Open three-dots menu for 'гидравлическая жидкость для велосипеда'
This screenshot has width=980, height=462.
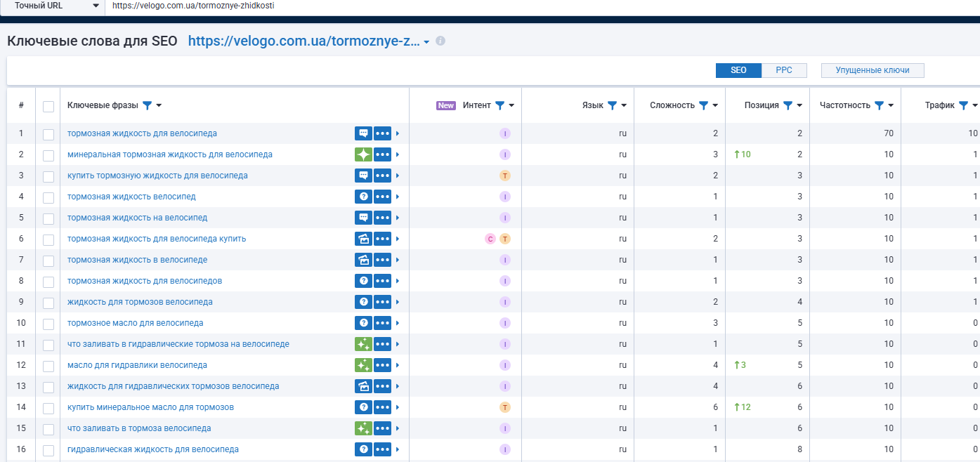(x=382, y=449)
